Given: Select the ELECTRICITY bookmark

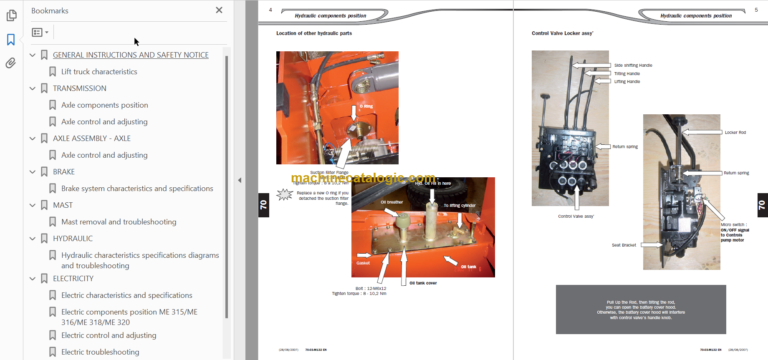Looking at the screenshot, I should [73, 278].
